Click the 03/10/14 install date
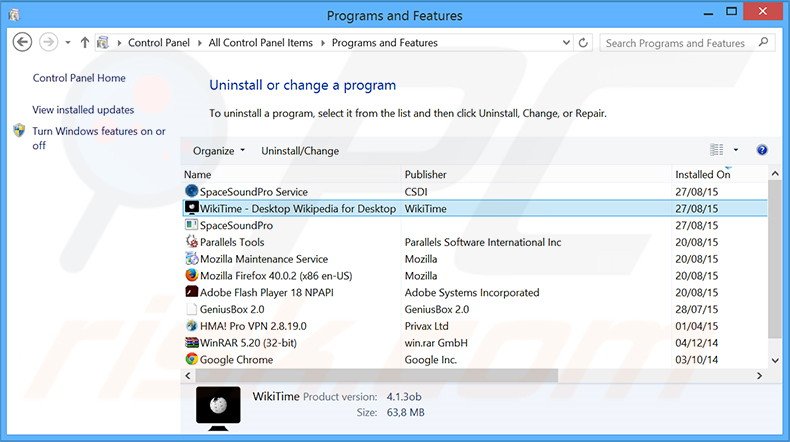The height and width of the screenshot is (442, 790). 696,360
